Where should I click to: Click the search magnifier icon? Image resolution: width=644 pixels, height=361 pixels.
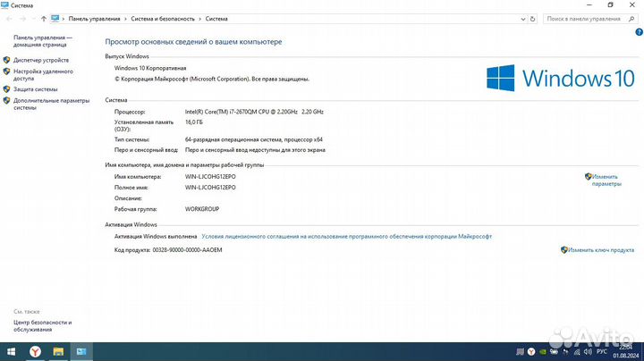tap(631, 19)
